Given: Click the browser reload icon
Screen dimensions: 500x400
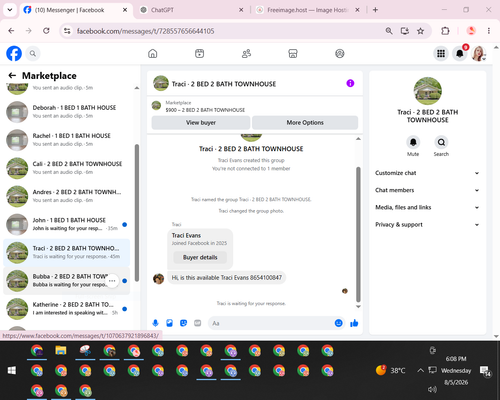Looking at the screenshot, I should pyautogui.click(x=46, y=31).
